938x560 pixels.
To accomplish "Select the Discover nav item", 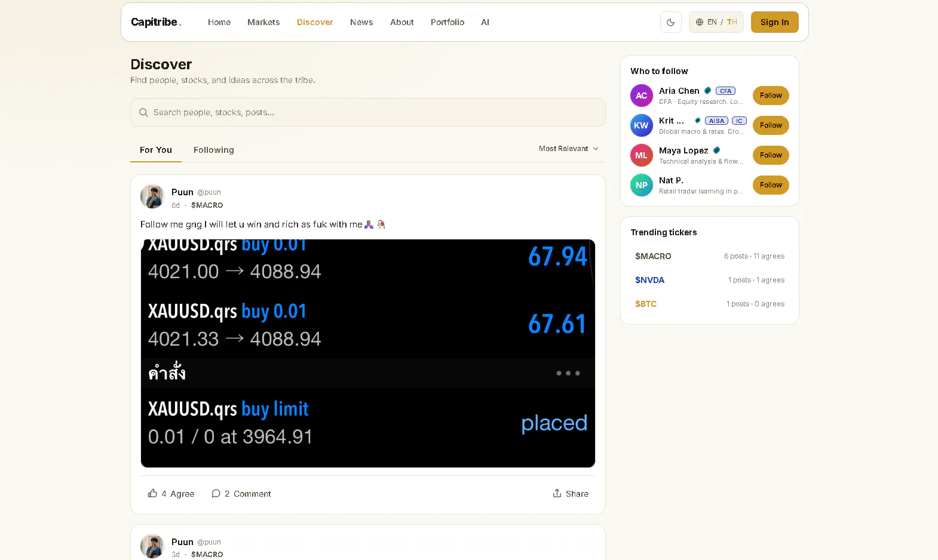I will pyautogui.click(x=315, y=22).
